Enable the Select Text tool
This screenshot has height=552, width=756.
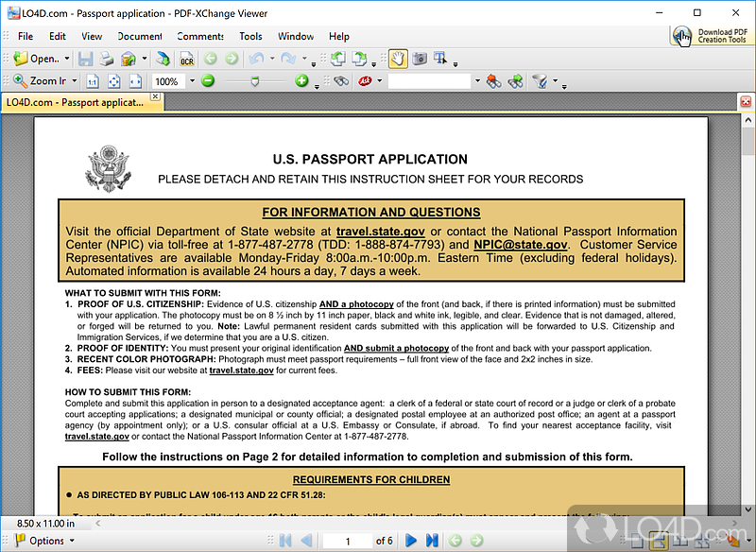tap(440, 59)
